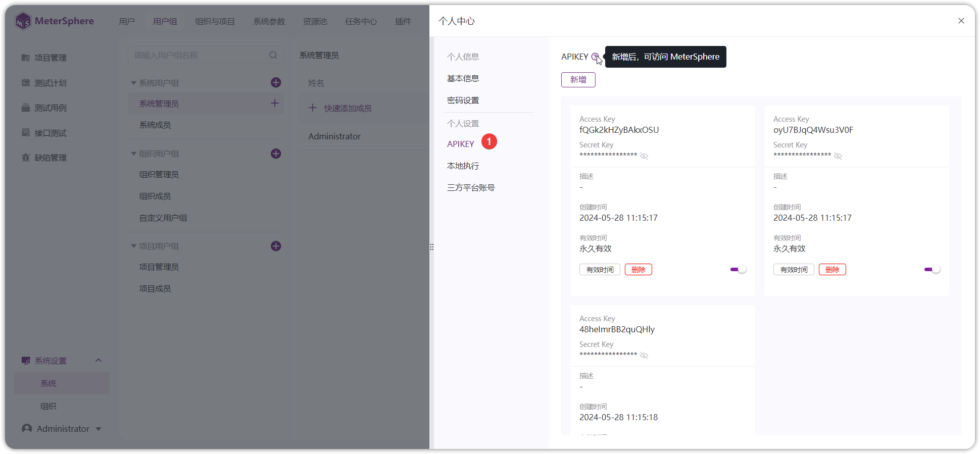The image size is (980, 454).
Task: Click the search icon in user group field
Action: pyautogui.click(x=273, y=55)
